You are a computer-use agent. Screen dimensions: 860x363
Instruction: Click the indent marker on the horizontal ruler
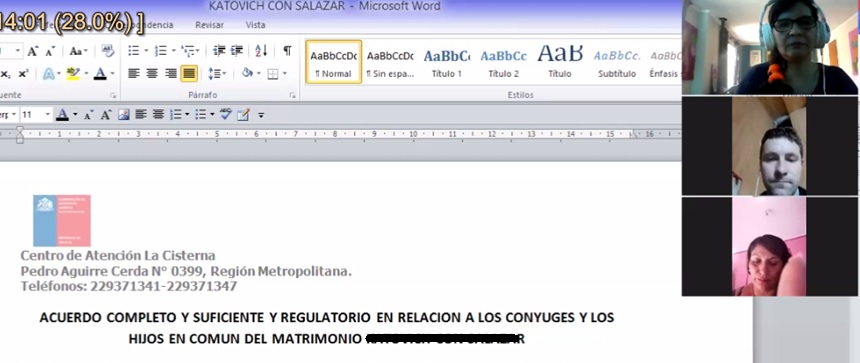click(x=20, y=134)
